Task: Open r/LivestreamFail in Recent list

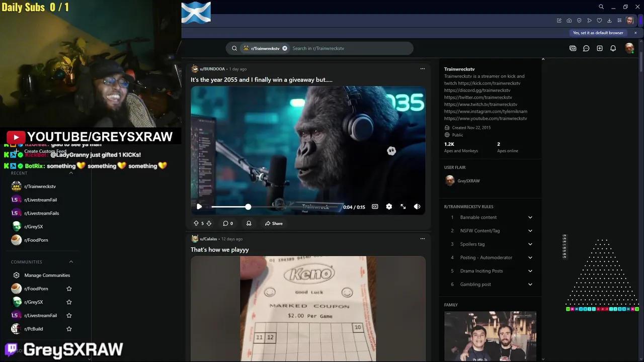Action: point(40,200)
